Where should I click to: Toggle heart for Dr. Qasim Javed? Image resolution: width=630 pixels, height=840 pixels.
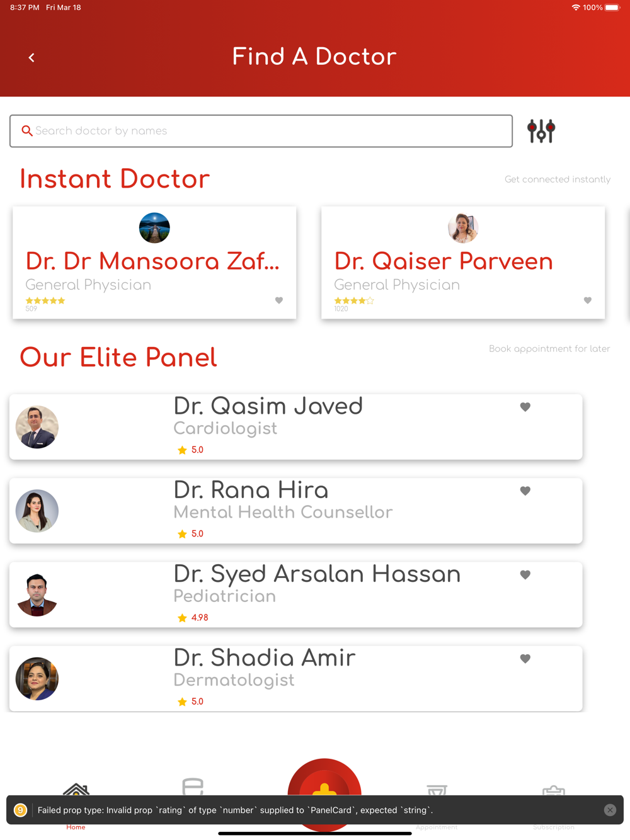coord(525,407)
